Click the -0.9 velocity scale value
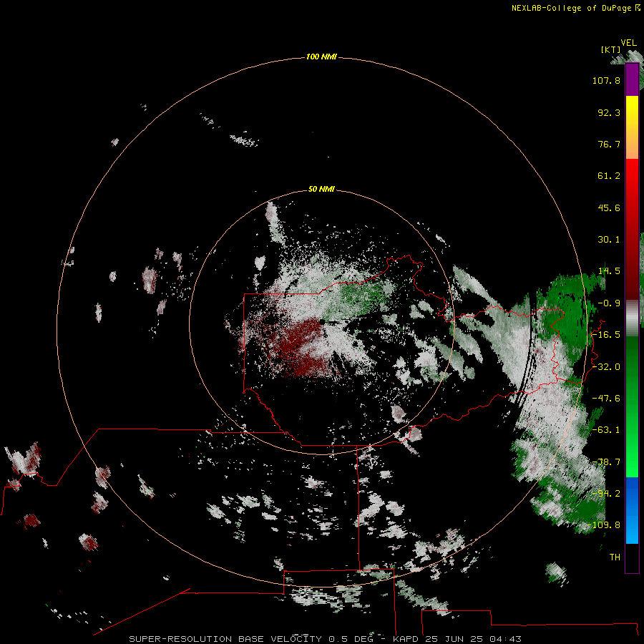Image resolution: width=644 pixels, height=644 pixels. [609, 303]
